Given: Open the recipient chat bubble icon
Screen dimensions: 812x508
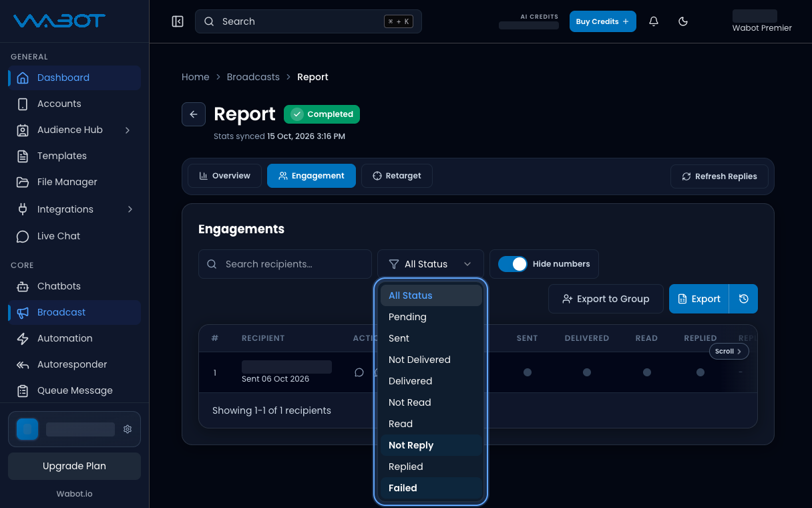Looking at the screenshot, I should (x=359, y=372).
